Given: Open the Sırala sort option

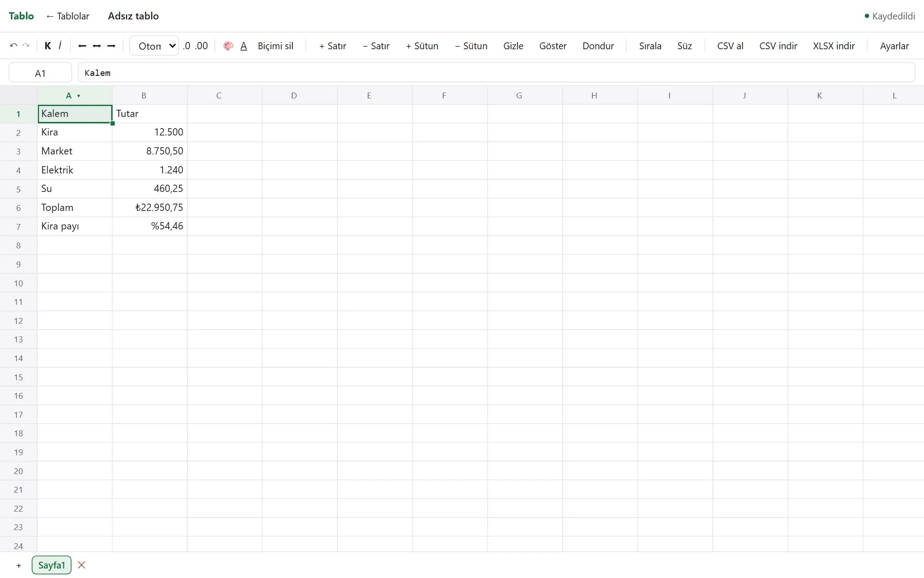Looking at the screenshot, I should click(650, 46).
